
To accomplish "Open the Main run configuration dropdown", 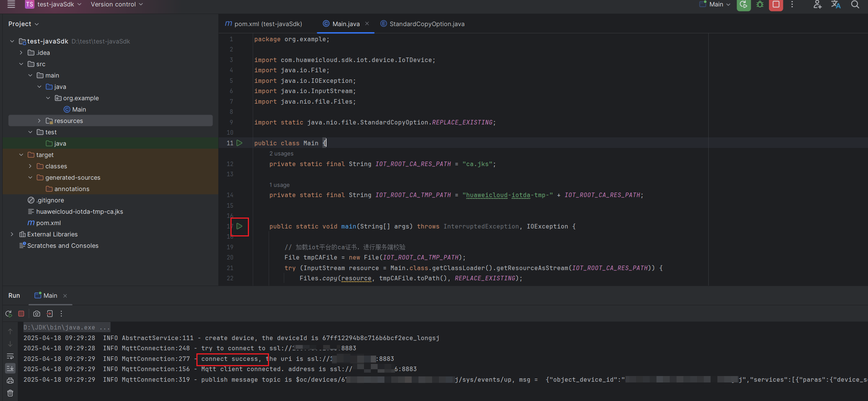I will [x=714, y=4].
